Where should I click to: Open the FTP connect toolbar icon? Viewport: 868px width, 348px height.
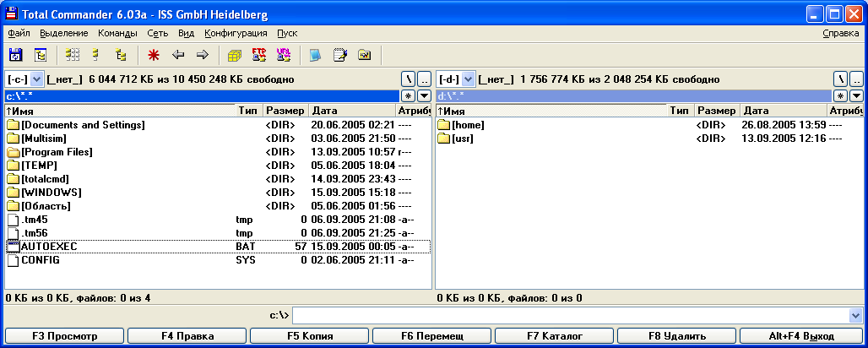[x=259, y=54]
